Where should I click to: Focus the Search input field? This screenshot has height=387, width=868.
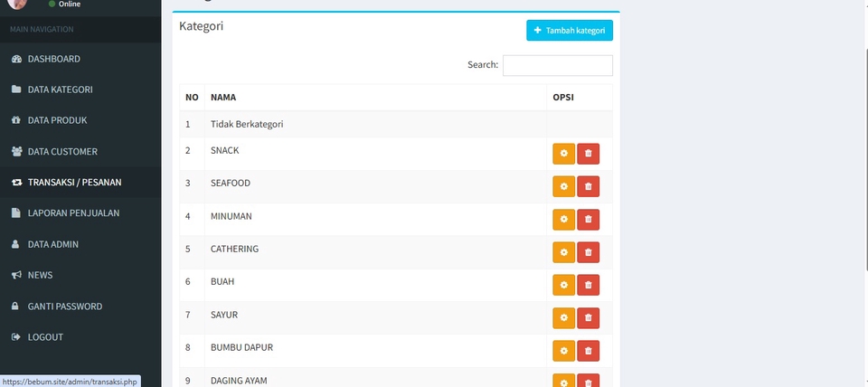[558, 65]
